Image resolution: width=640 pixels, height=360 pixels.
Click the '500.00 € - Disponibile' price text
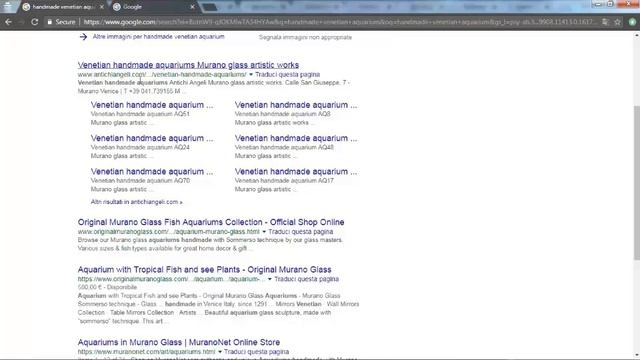coord(107,287)
